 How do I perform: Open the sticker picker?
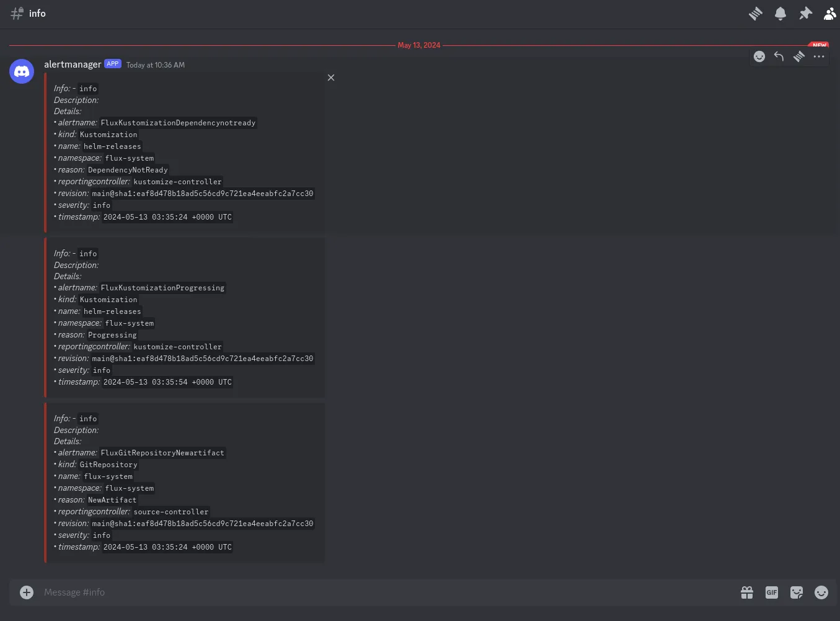click(797, 592)
